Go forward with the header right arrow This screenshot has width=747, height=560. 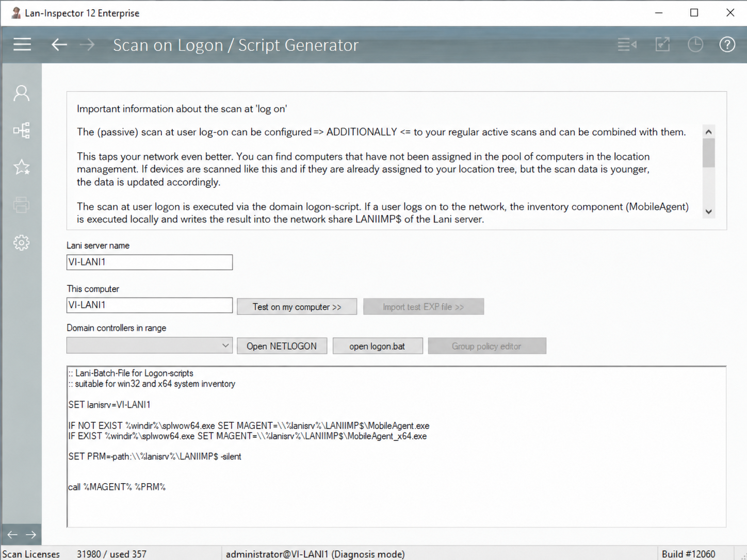pos(87,45)
